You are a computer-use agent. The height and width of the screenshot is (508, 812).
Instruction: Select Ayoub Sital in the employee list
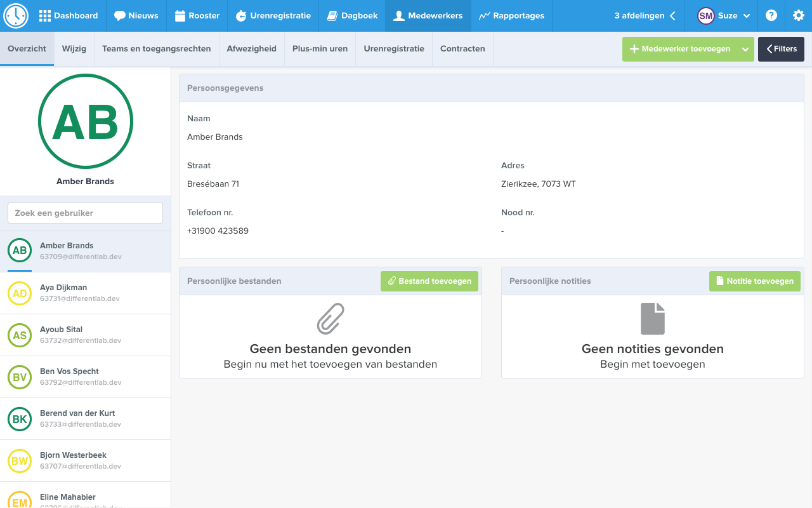coord(85,335)
